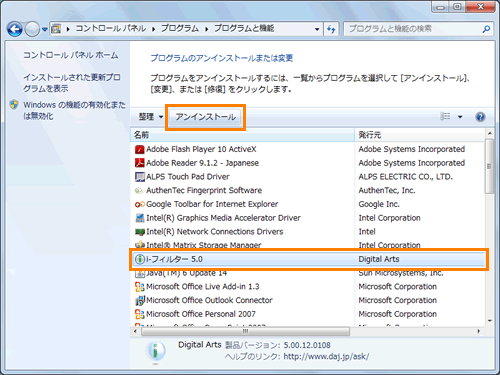The image size is (500, 375).
Task: Sort by 発行元 column header
Action: (420, 135)
